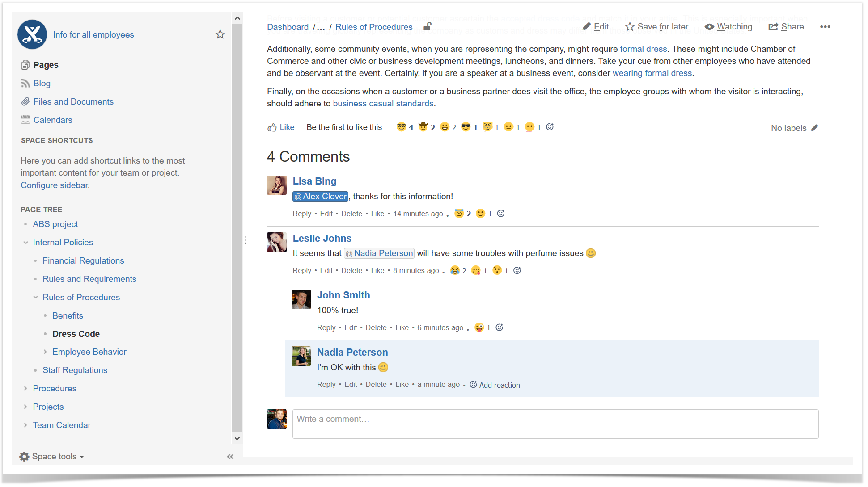868x487 pixels.
Task: Click the Write a comment input field
Action: tap(555, 419)
